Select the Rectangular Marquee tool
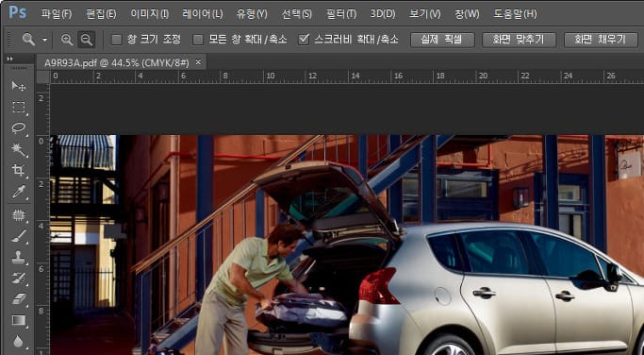Image resolution: width=644 pixels, height=355 pixels. [x=19, y=108]
